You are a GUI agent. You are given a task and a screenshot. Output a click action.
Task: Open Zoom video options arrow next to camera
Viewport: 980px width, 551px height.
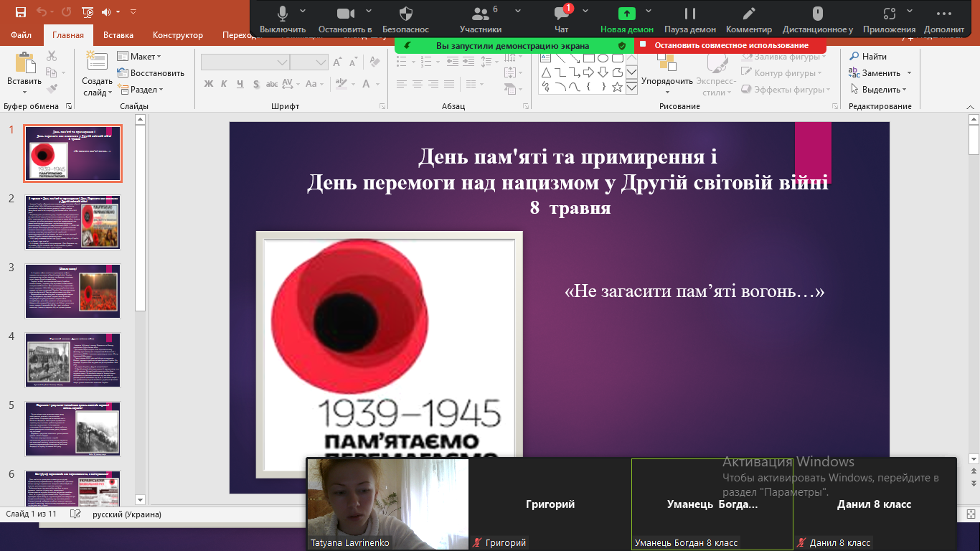click(x=368, y=11)
